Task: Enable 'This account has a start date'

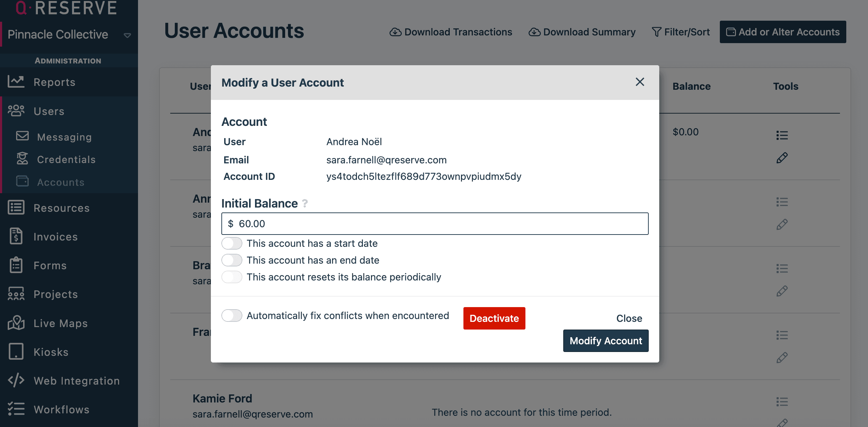Action: [232, 243]
